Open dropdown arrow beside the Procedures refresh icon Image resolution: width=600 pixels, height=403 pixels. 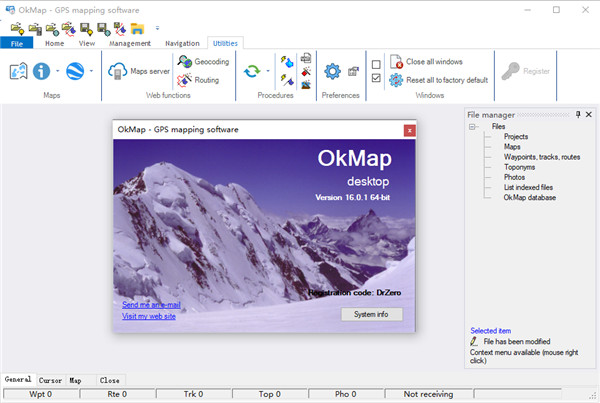click(267, 71)
